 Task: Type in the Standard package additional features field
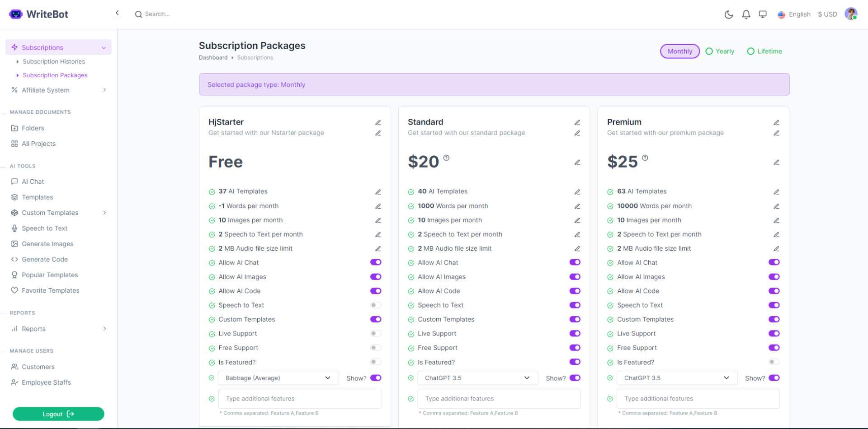click(x=499, y=399)
